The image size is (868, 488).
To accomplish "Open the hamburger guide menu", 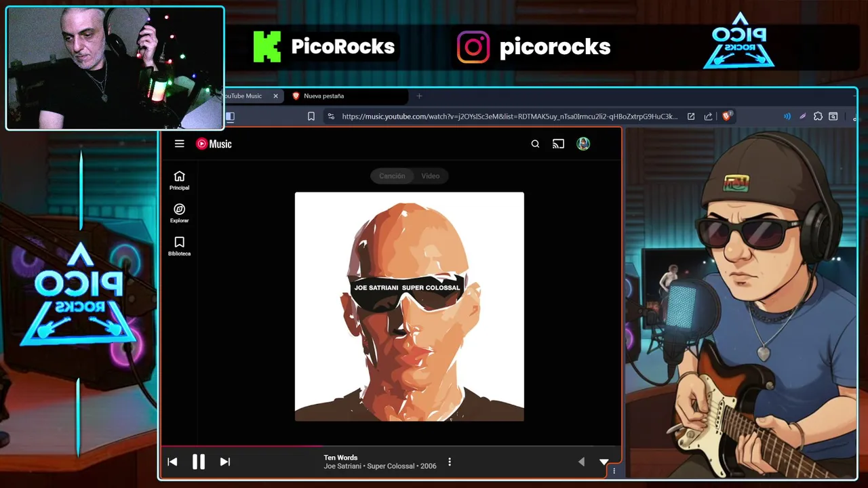I will (x=179, y=144).
